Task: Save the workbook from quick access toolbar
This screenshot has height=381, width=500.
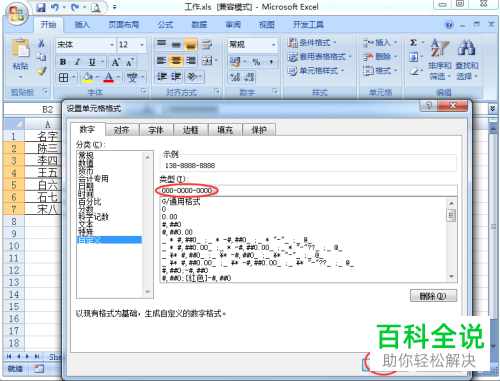Action: pos(41,8)
